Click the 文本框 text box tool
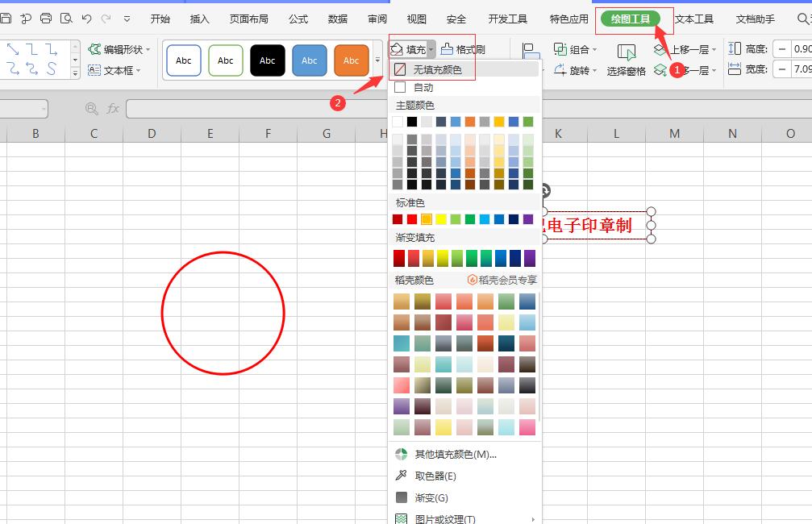This screenshot has height=524, width=812. pos(113,71)
